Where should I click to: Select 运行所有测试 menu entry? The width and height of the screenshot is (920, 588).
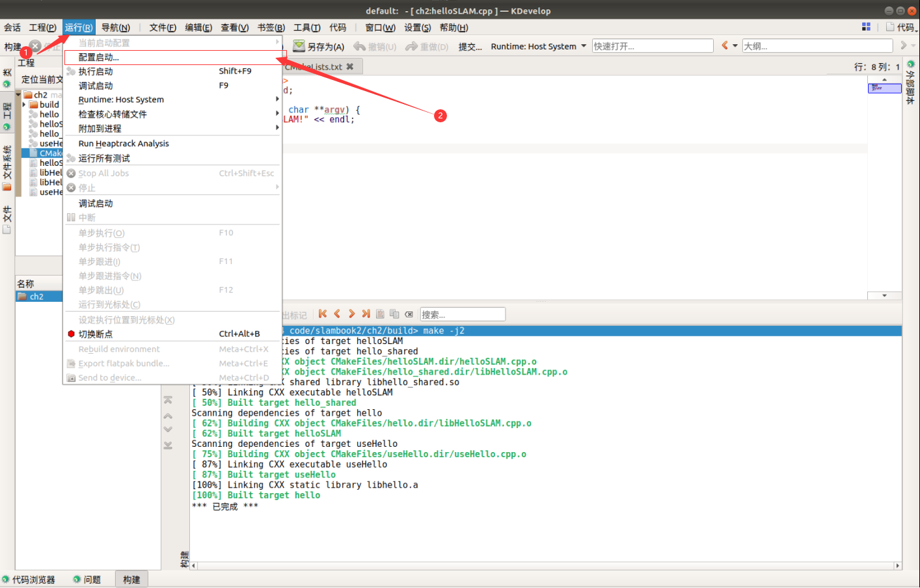(x=172, y=159)
